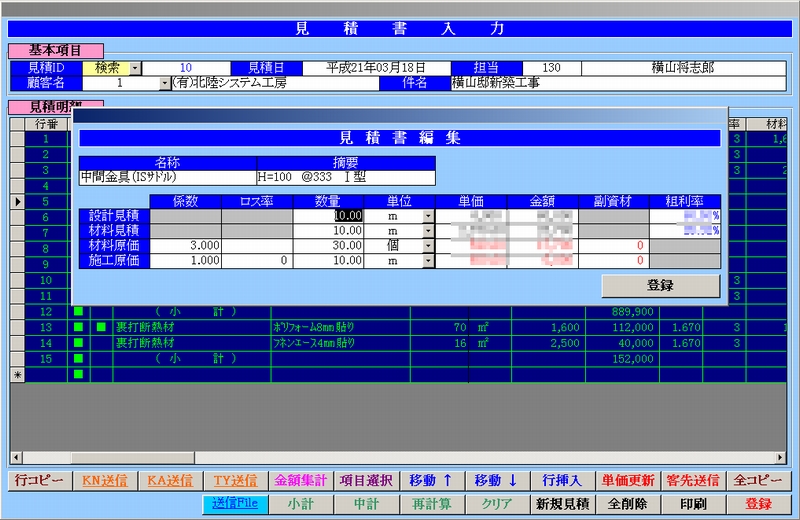The width and height of the screenshot is (800, 520).
Task: Click the 係数 field in the 材料原価 row
Action: coord(185,246)
